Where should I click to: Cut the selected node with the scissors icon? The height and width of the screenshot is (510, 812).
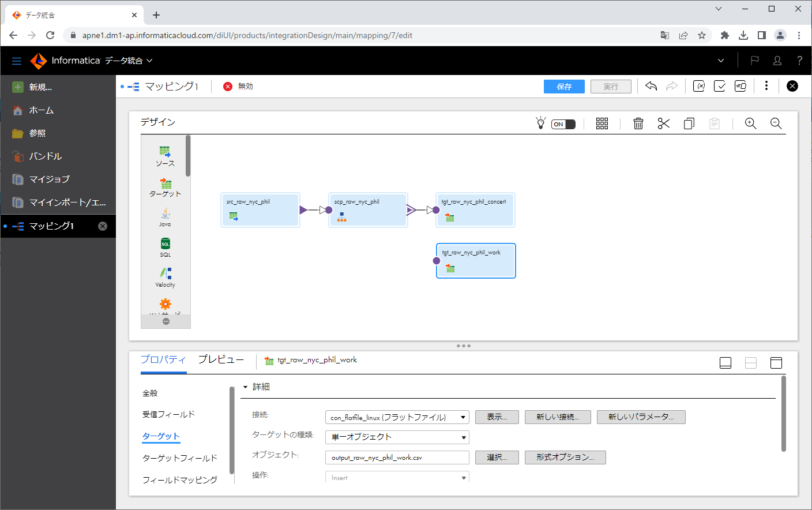[x=663, y=123]
